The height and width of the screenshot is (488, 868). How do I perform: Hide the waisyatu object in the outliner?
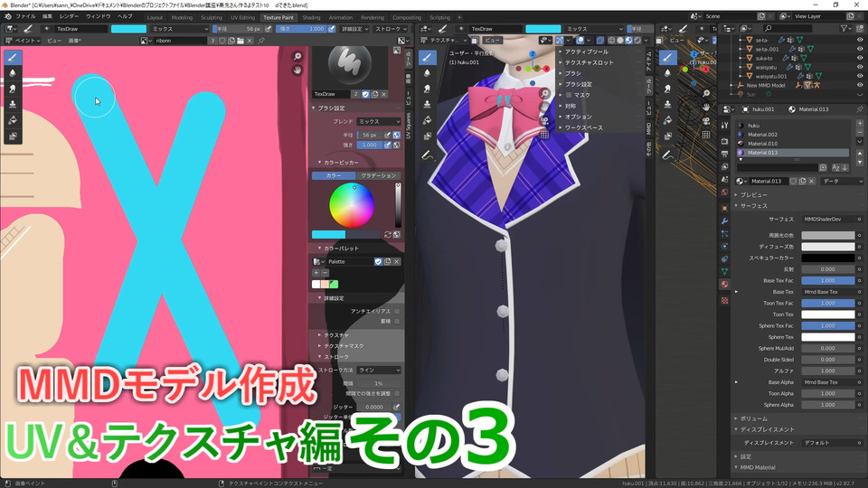coord(859,67)
